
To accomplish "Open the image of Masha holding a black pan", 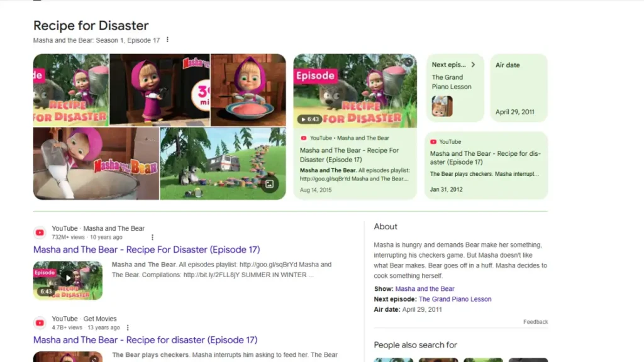I will coord(160,90).
